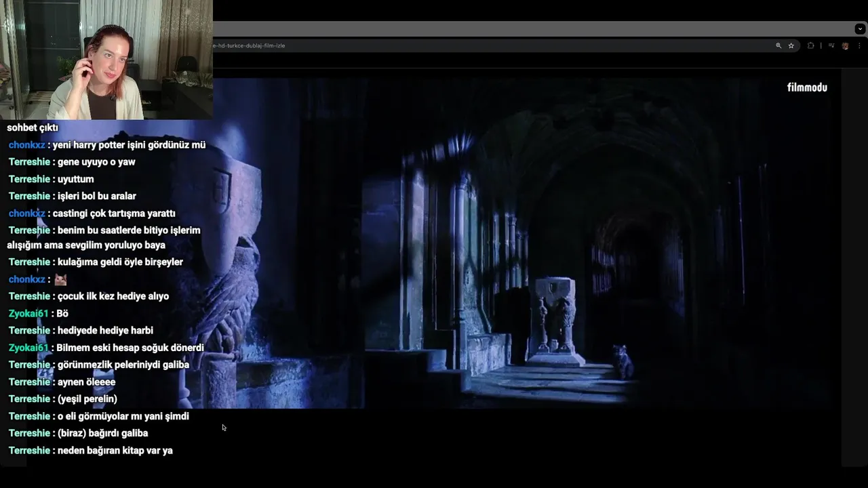Open the browser zoom indicator icon
The image size is (868, 488).
tap(778, 45)
